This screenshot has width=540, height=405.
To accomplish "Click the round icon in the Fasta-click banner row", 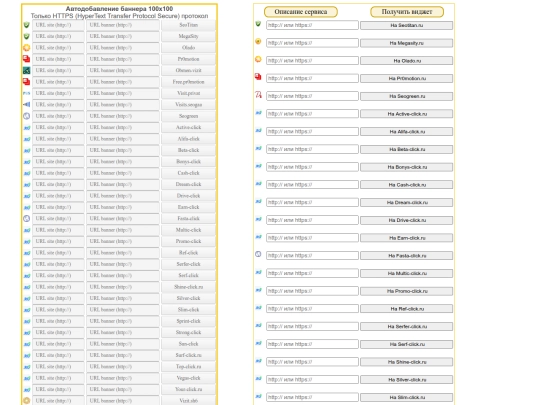I will pyautogui.click(x=27, y=218).
